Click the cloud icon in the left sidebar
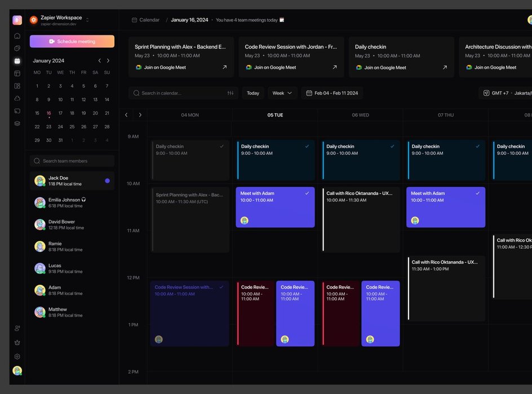Viewport: 532px width, 394px height. point(17,98)
